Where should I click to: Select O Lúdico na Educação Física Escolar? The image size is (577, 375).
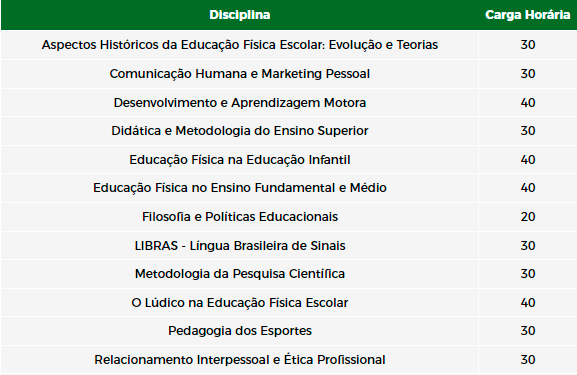240,303
